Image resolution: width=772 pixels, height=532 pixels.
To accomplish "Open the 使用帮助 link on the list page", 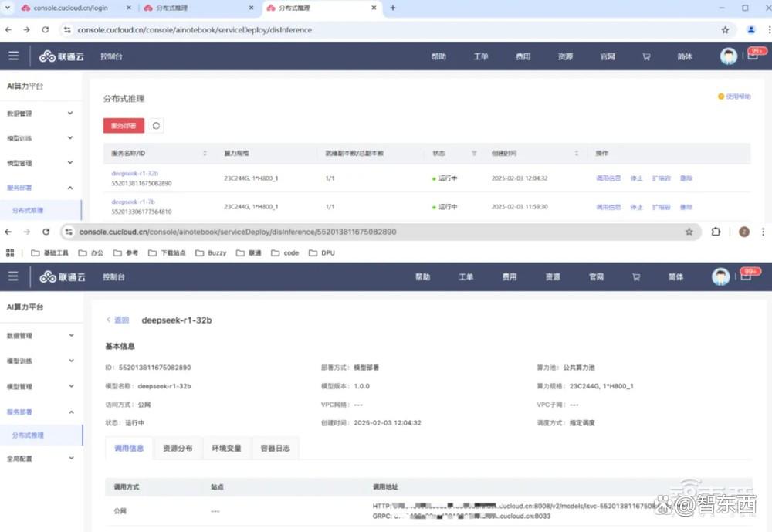I will pyautogui.click(x=734, y=97).
